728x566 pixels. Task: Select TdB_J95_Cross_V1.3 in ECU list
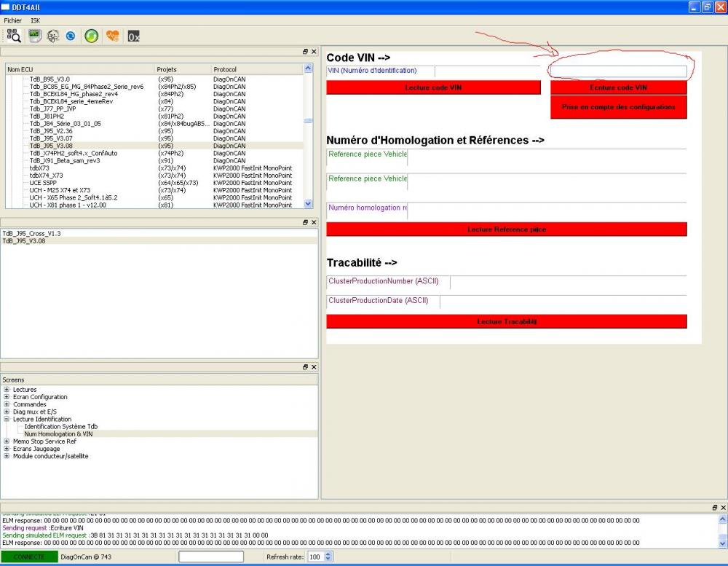click(x=31, y=233)
